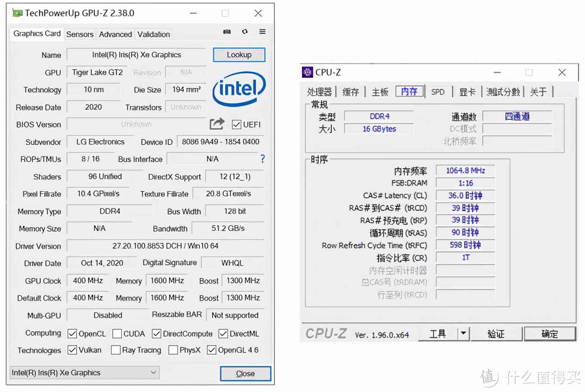585x392 pixels.
Task: Switch to the Sensors tab
Action: click(x=80, y=34)
